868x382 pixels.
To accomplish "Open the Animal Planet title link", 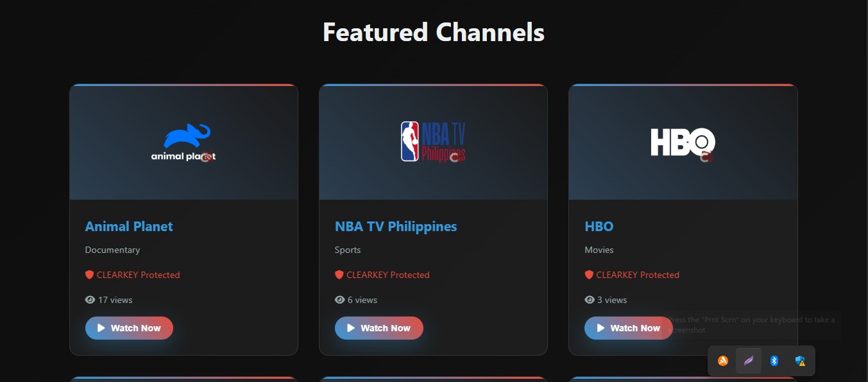I will [129, 227].
